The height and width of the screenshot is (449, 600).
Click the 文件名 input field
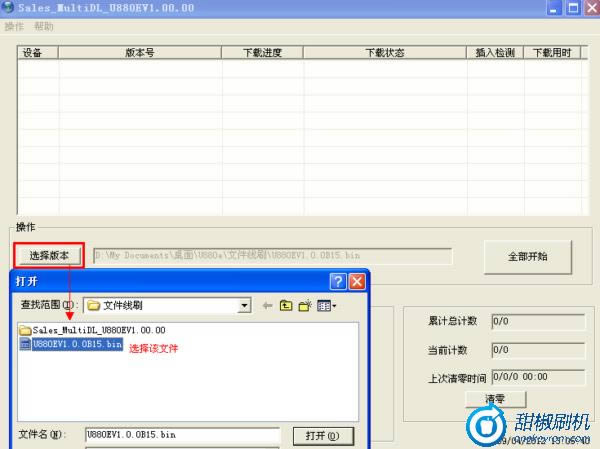click(181, 435)
